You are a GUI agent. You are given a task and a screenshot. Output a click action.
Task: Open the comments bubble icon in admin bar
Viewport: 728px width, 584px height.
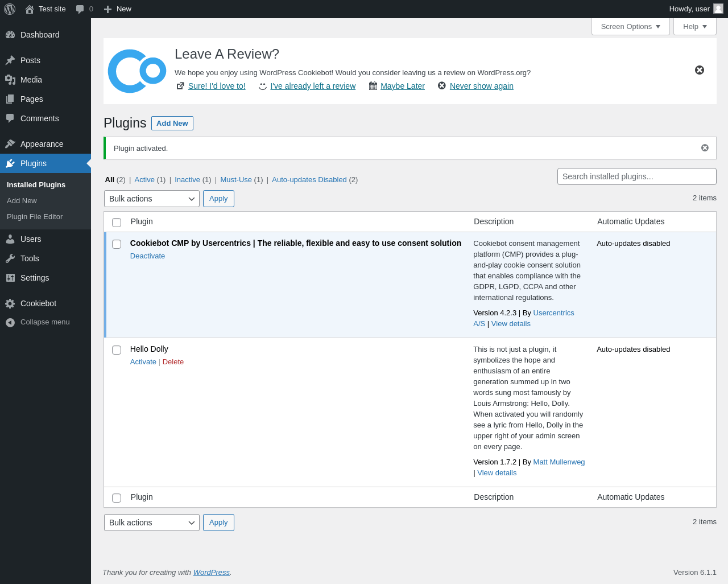80,9
